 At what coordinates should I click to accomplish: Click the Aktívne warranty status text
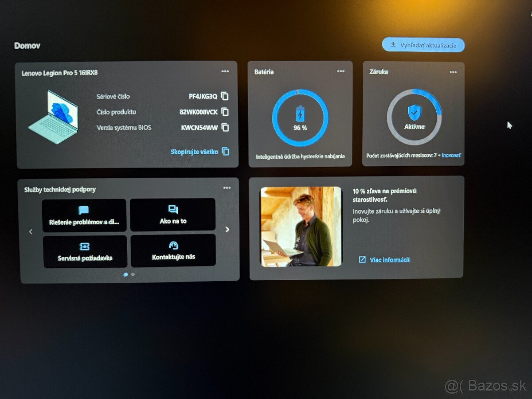coord(415,127)
